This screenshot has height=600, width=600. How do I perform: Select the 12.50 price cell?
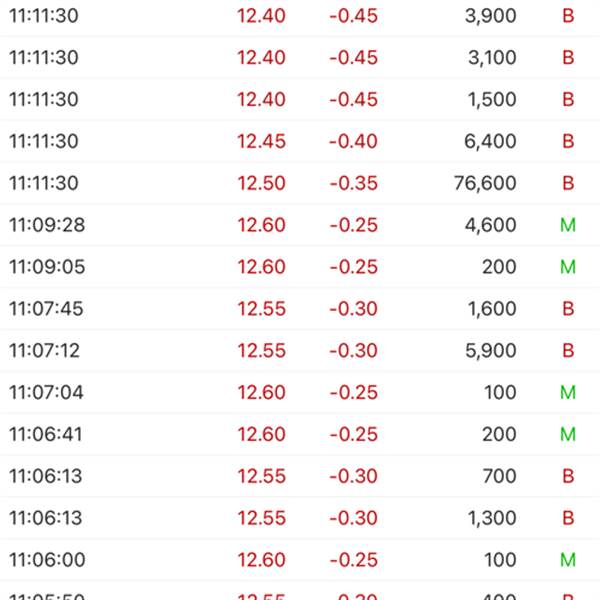[x=261, y=183]
